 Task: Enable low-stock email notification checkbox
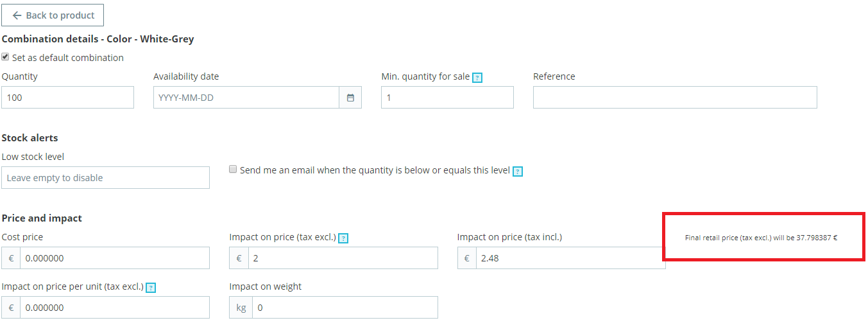(234, 170)
